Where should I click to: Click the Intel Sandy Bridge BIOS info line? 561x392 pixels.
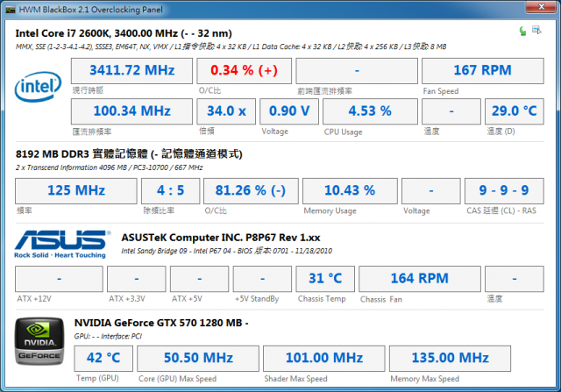click(226, 251)
